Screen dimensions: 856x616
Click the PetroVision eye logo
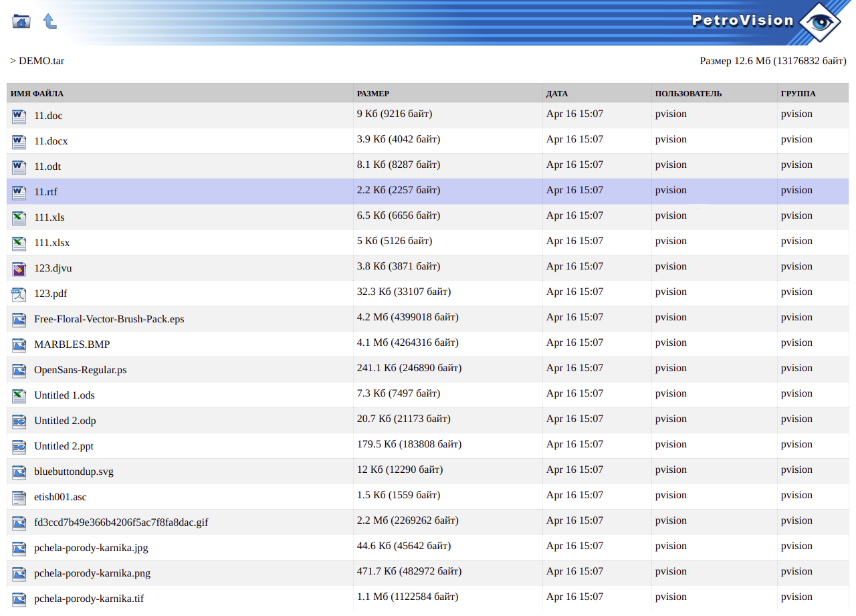tap(819, 21)
